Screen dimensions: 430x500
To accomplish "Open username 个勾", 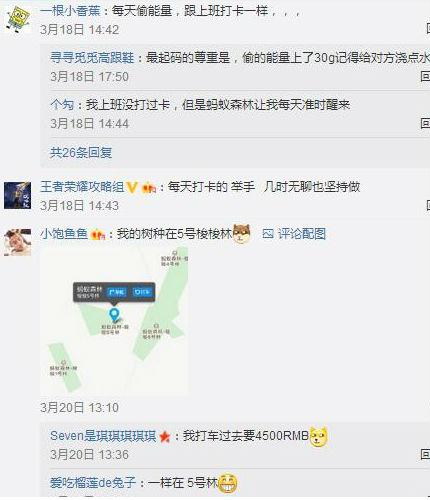I will coord(62,105).
